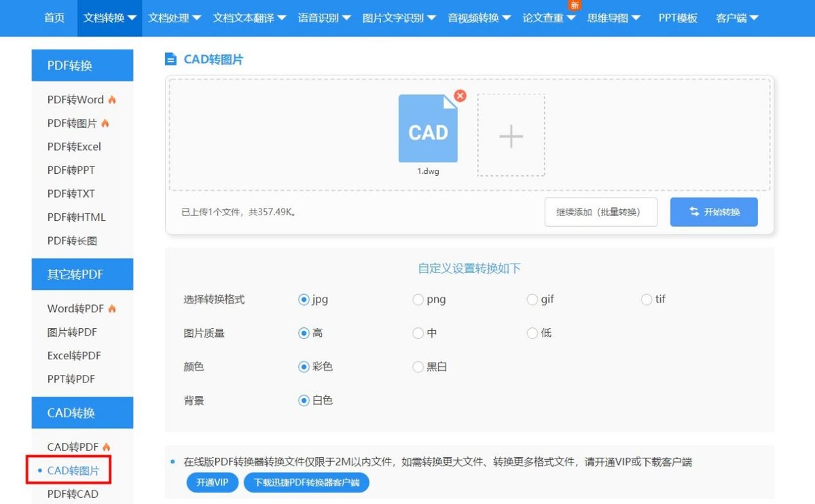This screenshot has height=504, width=815.
Task: Click the flame icon next to CAD转PDF
Action: point(106,447)
